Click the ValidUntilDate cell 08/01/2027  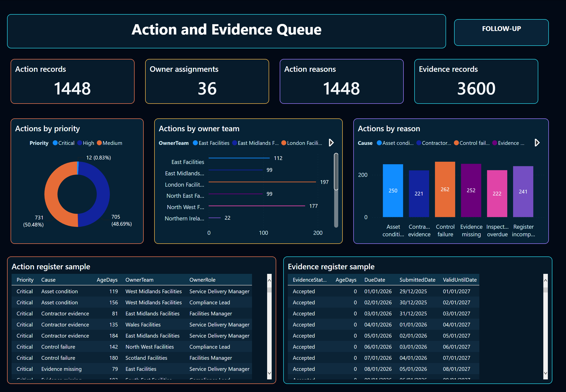click(x=457, y=369)
